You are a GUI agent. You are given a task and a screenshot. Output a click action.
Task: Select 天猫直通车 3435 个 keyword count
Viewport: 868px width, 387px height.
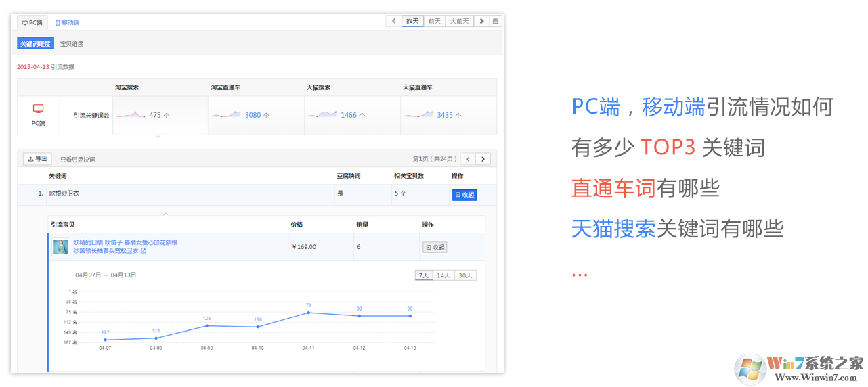pyautogui.click(x=448, y=115)
